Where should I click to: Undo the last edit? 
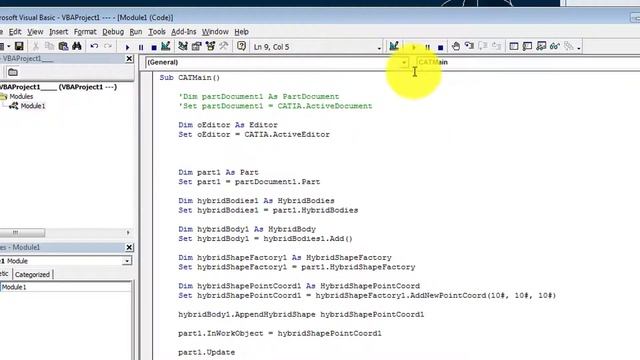[94, 47]
